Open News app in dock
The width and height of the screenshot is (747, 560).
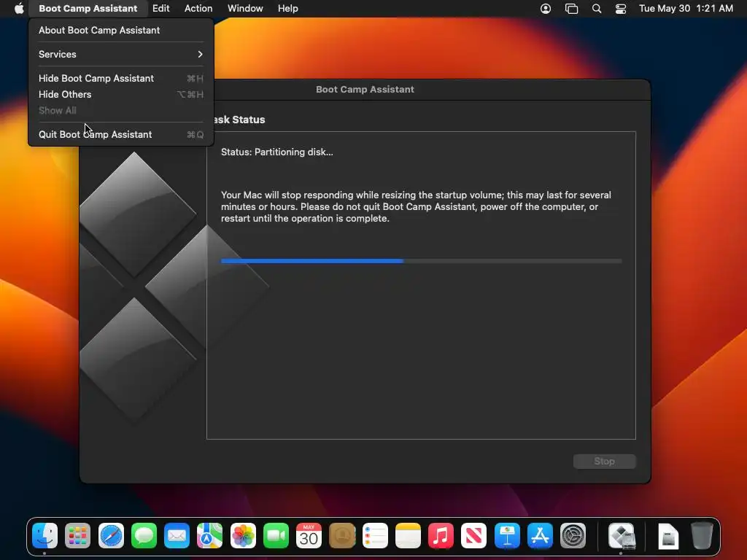coord(474,536)
